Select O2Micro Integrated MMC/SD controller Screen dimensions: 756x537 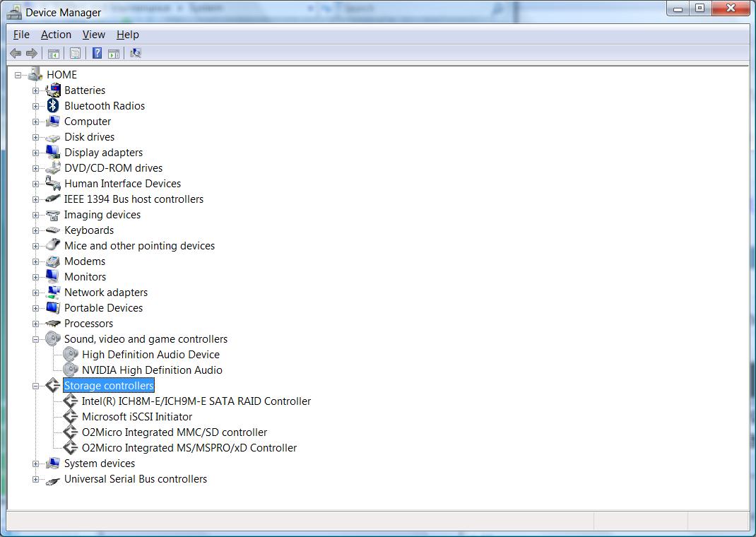click(175, 432)
